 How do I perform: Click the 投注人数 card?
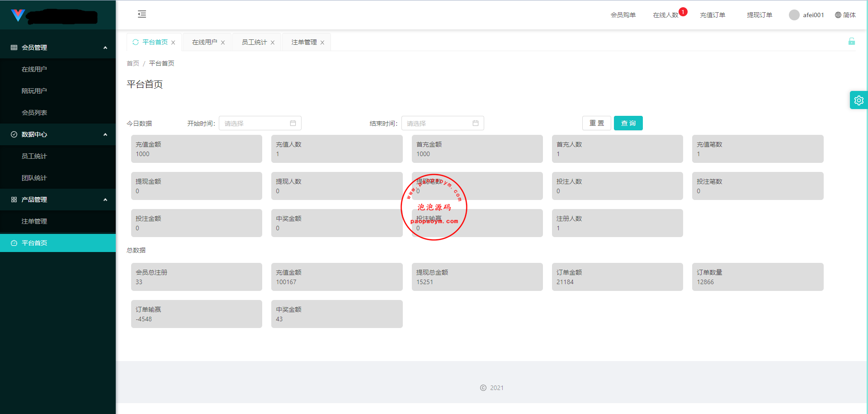[x=618, y=186]
